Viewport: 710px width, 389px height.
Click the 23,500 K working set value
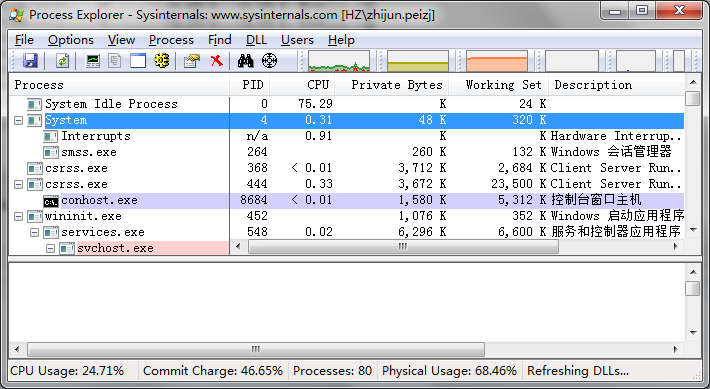pos(518,184)
